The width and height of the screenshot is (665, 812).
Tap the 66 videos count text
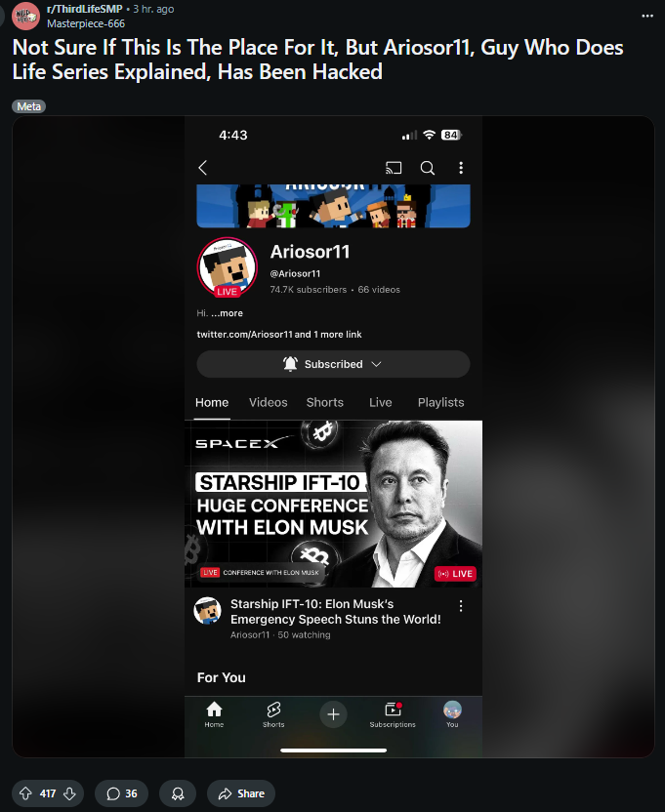pos(379,290)
